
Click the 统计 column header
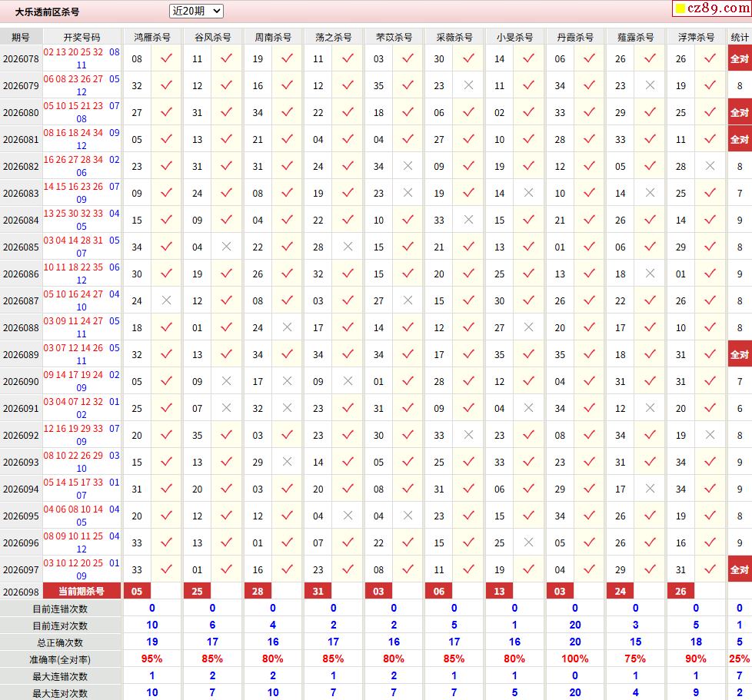[x=740, y=38]
